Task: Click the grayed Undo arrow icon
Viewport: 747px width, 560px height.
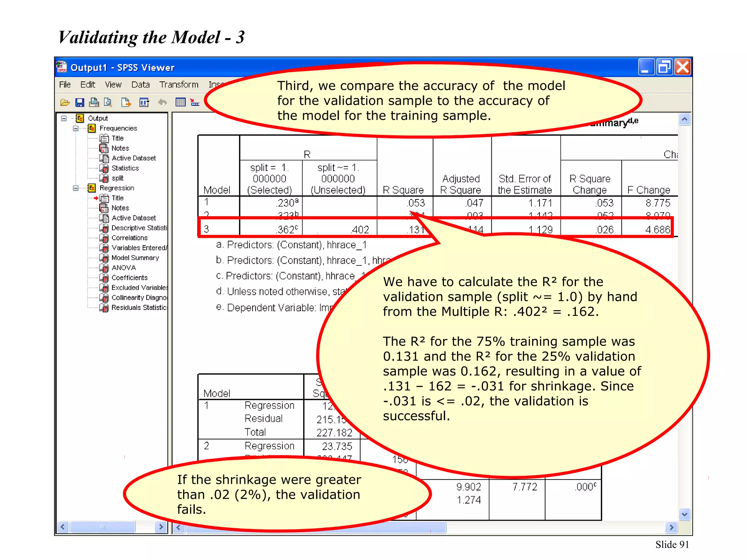Action: (162, 102)
